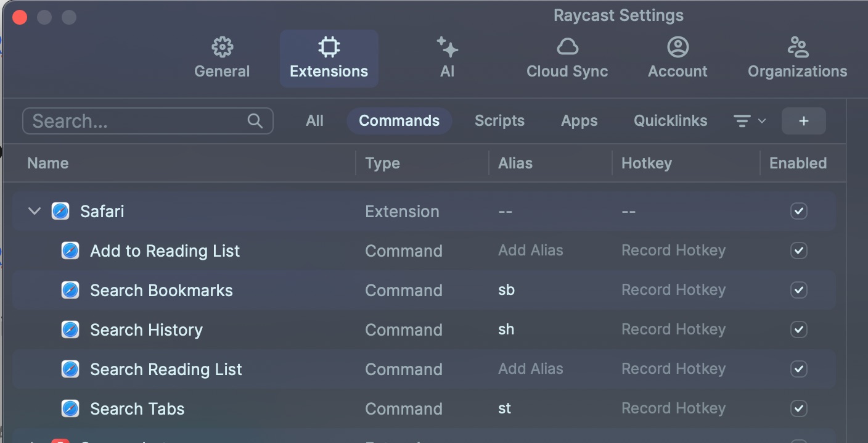Focus the Search extensions input field

147,121
